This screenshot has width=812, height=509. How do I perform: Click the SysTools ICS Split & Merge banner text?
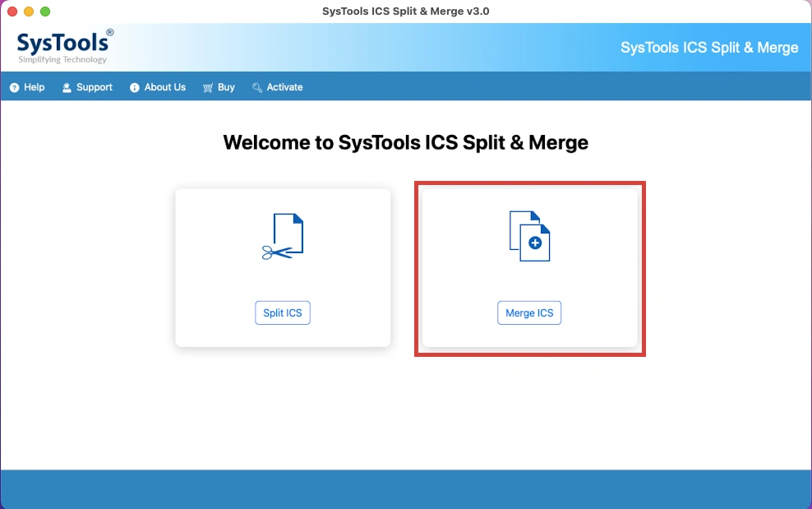tap(709, 48)
